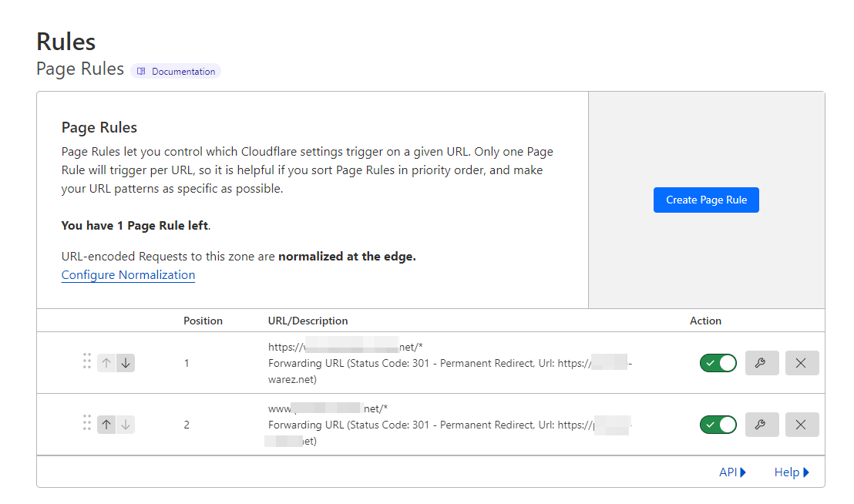The image size is (854, 504).
Task: Grab the drag handle of rule 1
Action: click(x=87, y=361)
